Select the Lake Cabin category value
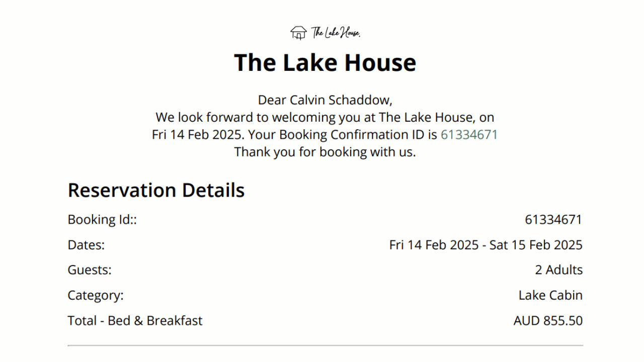This screenshot has height=362, width=644. pos(550,295)
